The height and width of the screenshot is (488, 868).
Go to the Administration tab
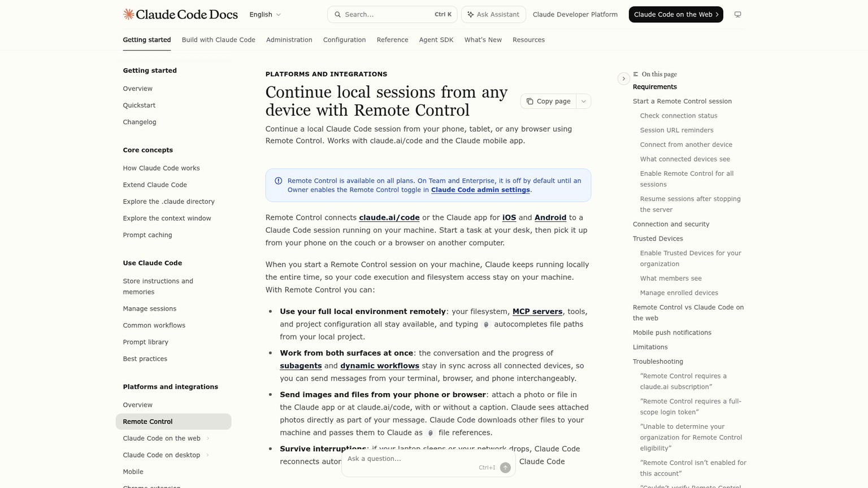tap(289, 40)
